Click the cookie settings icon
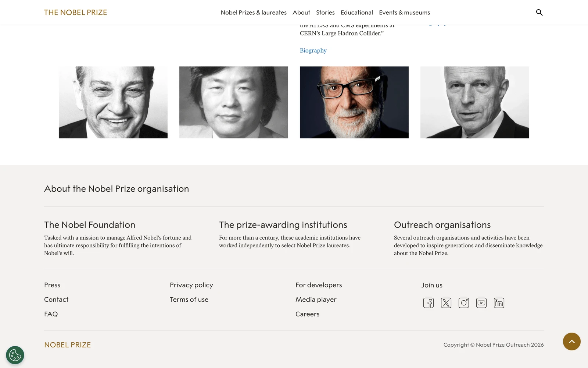Image resolution: width=588 pixels, height=368 pixels. pos(15,355)
